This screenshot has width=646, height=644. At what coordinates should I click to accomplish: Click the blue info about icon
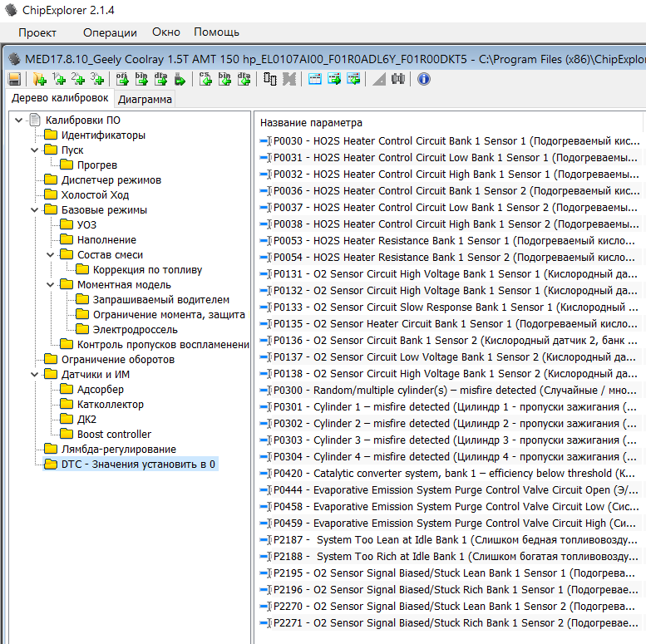(x=424, y=79)
